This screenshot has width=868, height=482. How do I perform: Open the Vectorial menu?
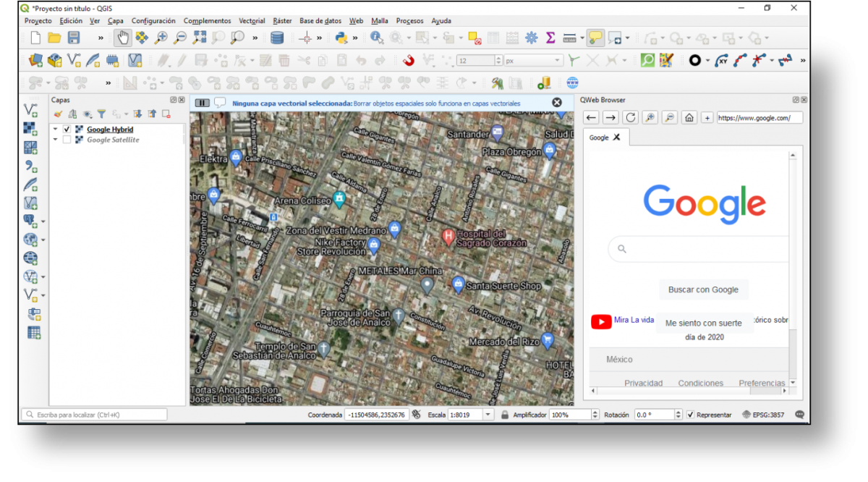[x=252, y=20]
